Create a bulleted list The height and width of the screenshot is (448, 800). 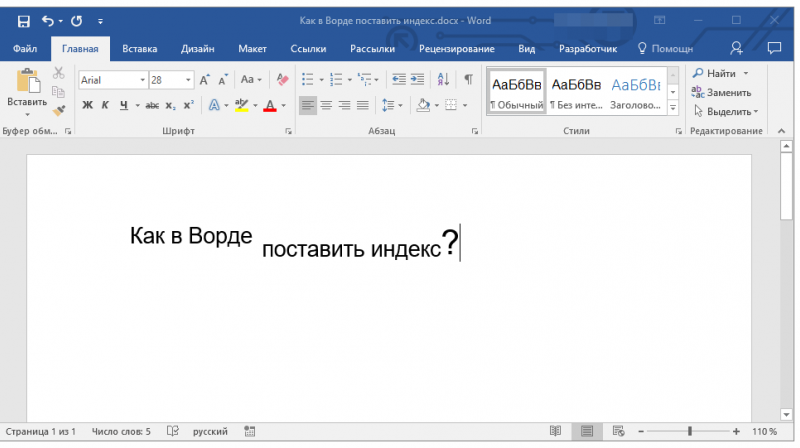click(308, 79)
